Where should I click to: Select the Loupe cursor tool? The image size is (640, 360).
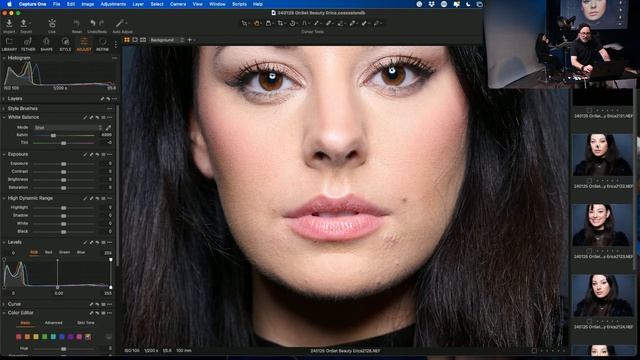point(269,24)
